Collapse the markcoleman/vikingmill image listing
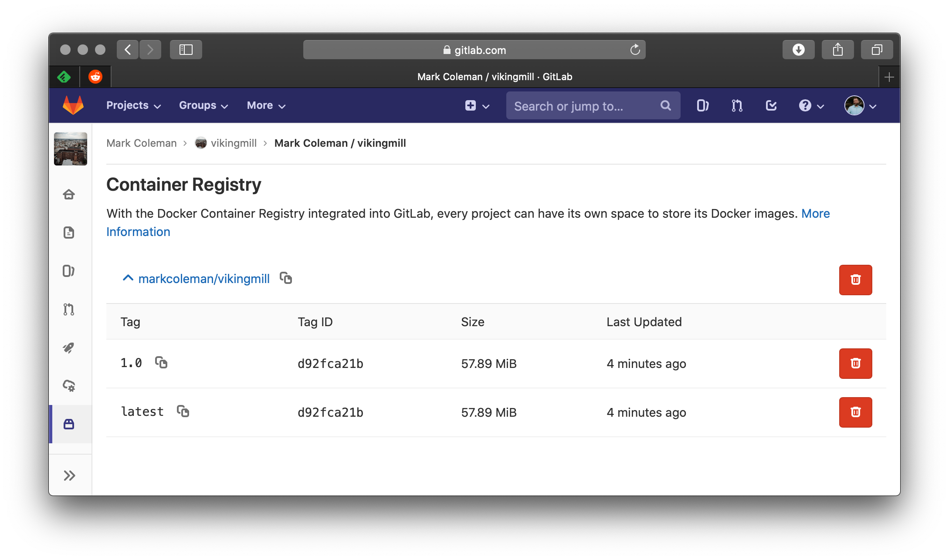 (127, 278)
